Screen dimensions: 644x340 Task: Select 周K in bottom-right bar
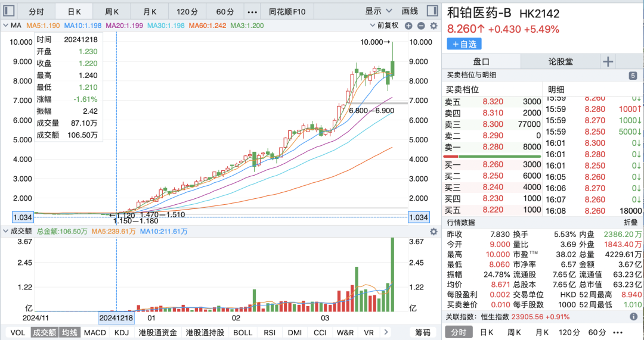click(x=514, y=332)
